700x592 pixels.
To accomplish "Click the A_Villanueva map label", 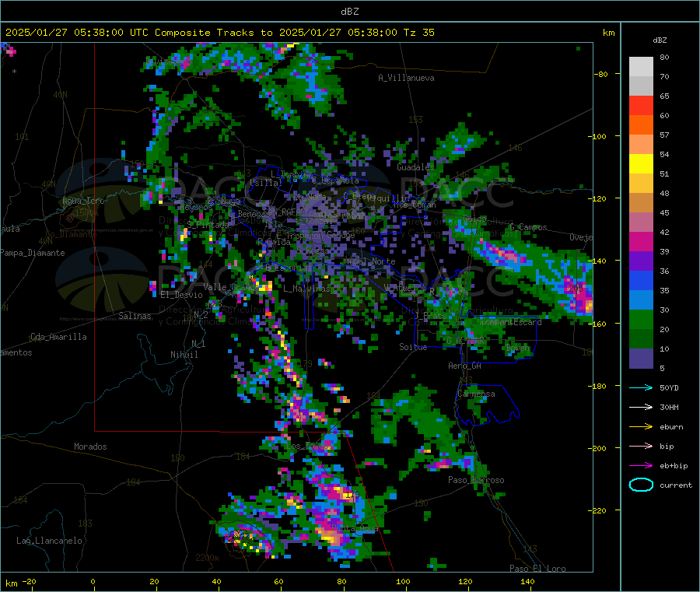I will [406, 78].
